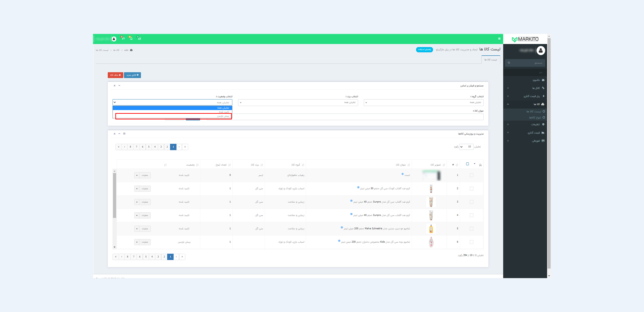The image size is (644, 312).
Task: Open the records-per-page 10 dropdown
Action: pyautogui.click(x=466, y=147)
